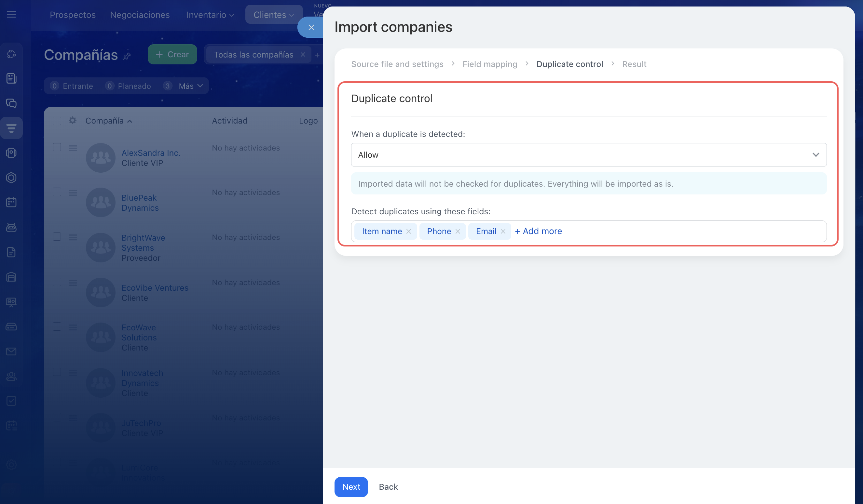
Task: Open the duplicate action Allow dropdown
Action: click(588, 155)
